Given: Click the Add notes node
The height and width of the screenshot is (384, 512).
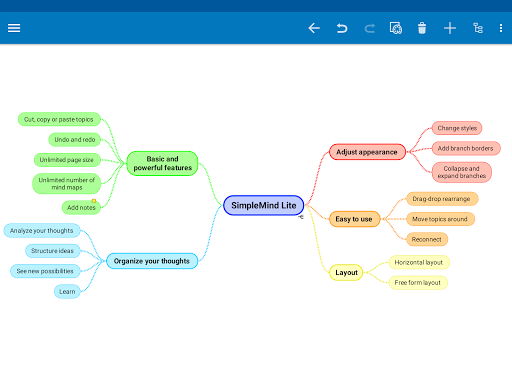Looking at the screenshot, I should (x=81, y=207).
